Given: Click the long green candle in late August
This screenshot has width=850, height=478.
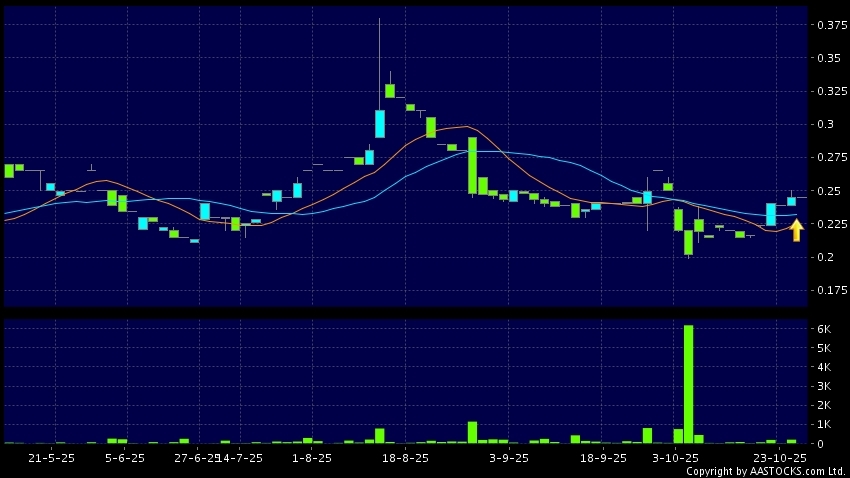Looking at the screenshot, I should tap(472, 165).
